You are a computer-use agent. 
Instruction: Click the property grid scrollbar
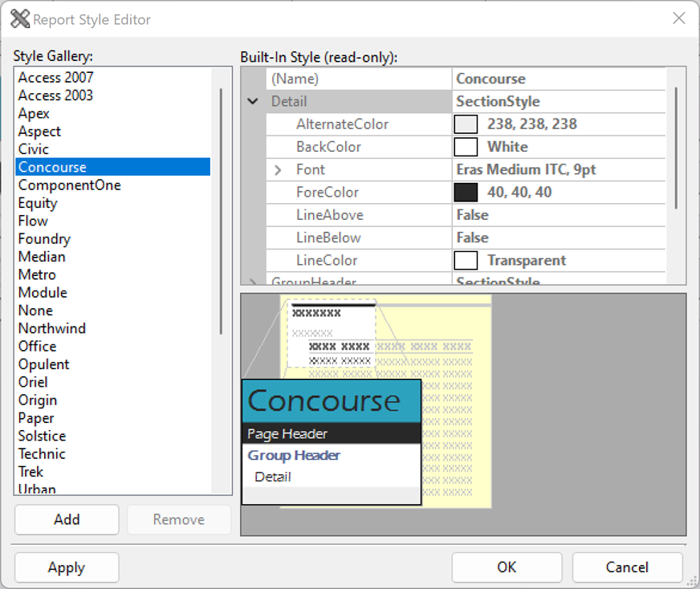coord(676,148)
